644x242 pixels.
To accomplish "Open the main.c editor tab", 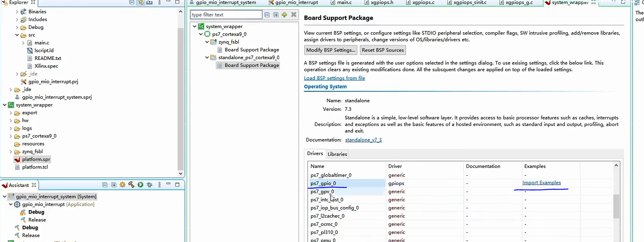I will 341,3.
